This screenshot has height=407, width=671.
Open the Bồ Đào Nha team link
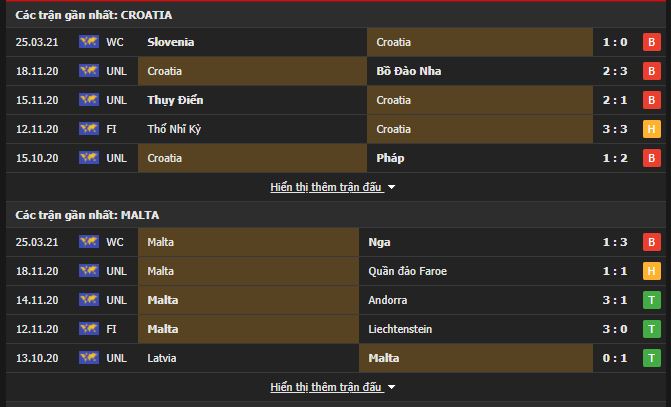point(409,71)
